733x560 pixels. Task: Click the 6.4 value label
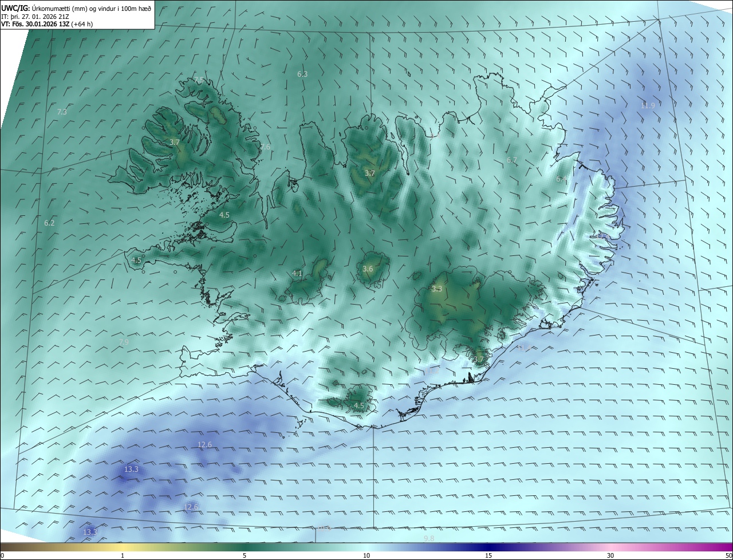point(561,179)
